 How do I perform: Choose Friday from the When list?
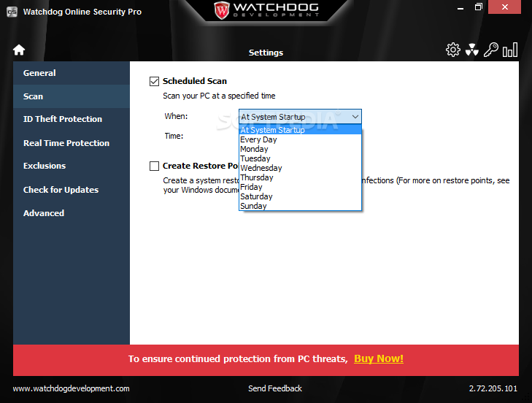click(300, 187)
